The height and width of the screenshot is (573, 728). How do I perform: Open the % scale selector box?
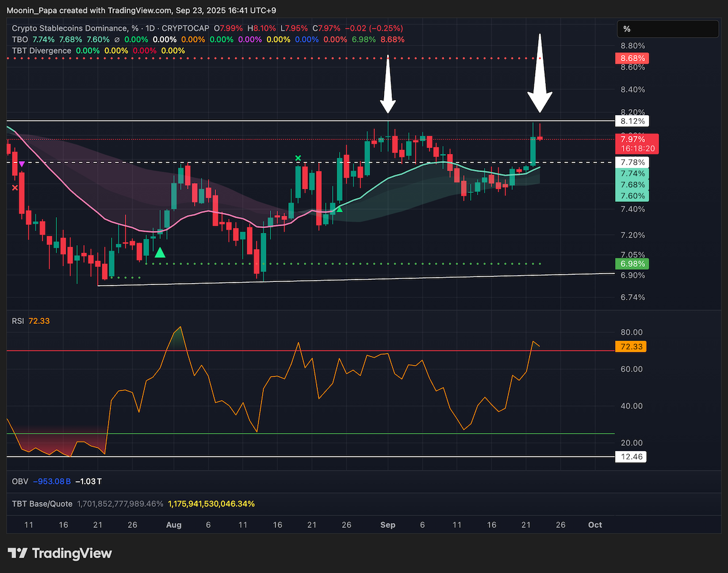click(x=667, y=29)
